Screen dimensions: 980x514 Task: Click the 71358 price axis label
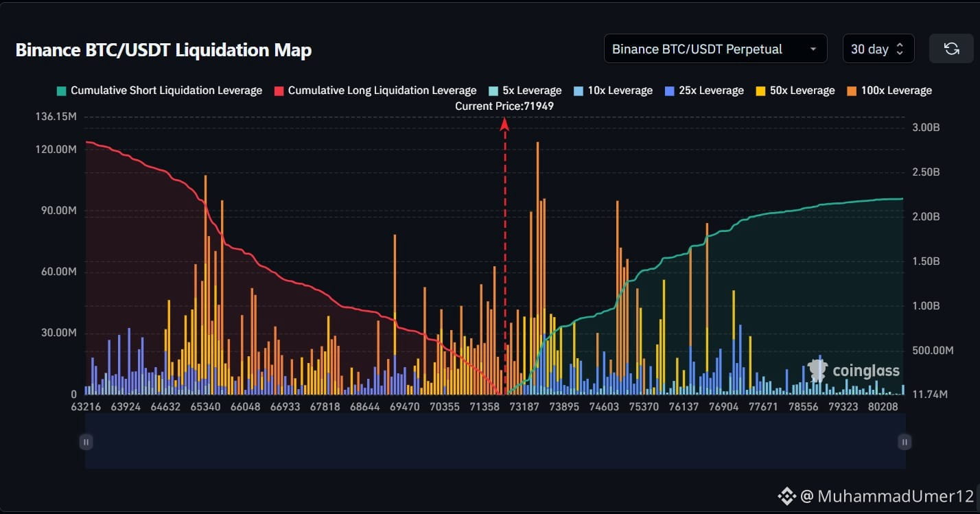click(485, 407)
